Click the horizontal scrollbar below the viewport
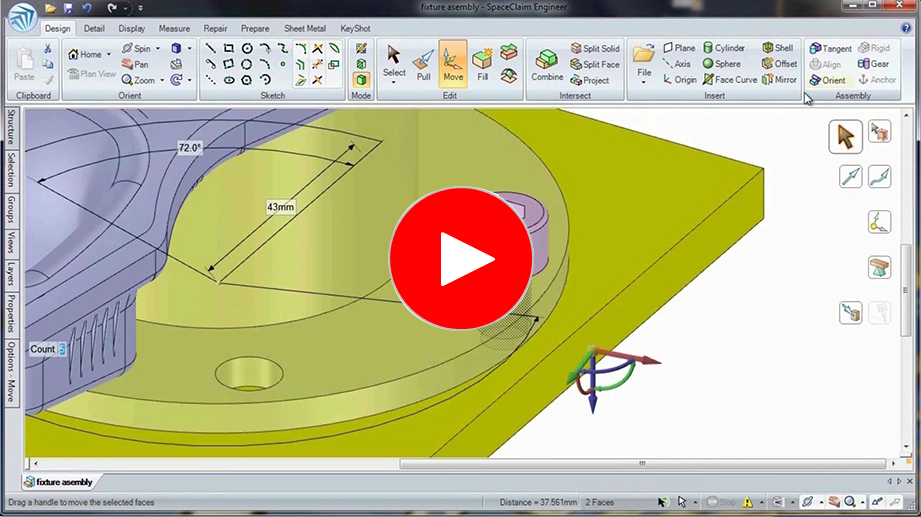 tap(642, 464)
